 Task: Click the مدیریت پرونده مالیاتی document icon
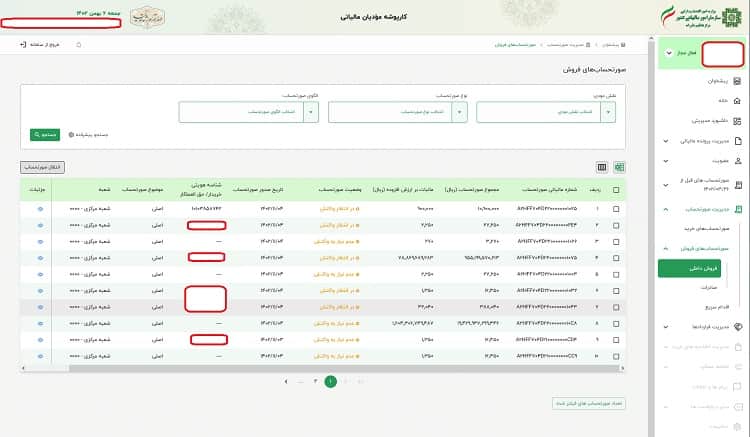[x=738, y=141]
